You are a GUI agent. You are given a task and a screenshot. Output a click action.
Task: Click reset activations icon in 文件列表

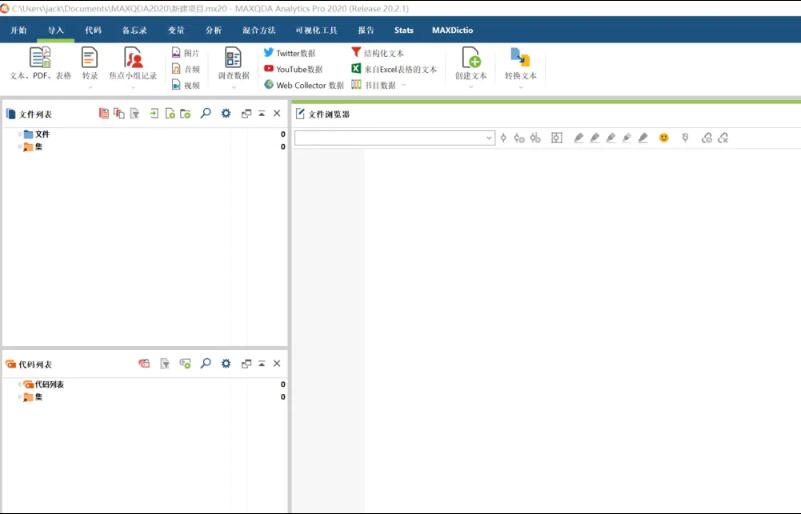[104, 113]
